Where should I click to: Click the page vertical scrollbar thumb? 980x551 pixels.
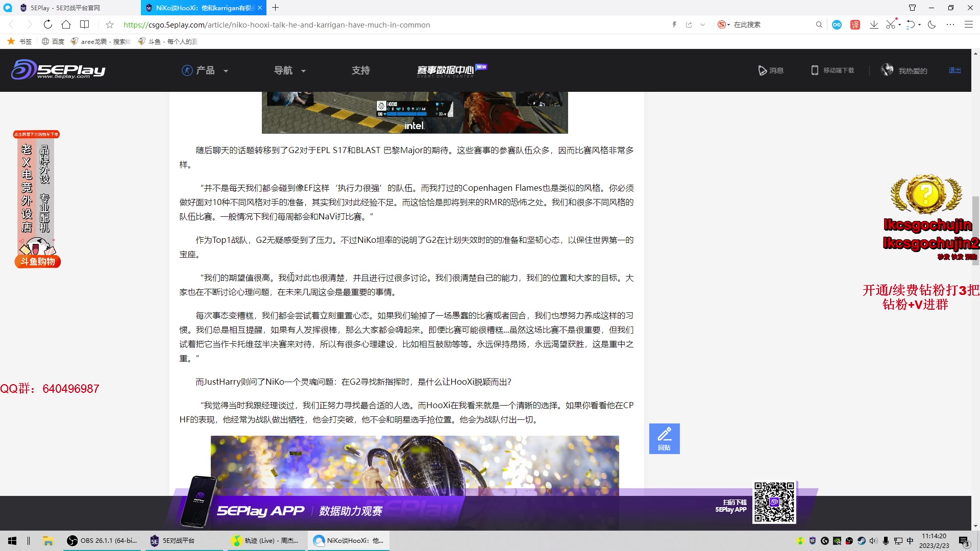click(x=975, y=230)
